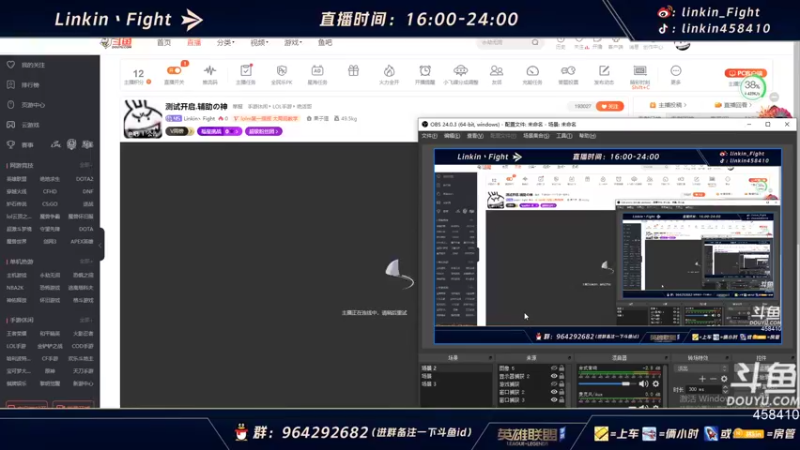The height and width of the screenshot is (450, 800).
Task: Open the 页游中心 icon in sidebar
Action: (x=11, y=105)
